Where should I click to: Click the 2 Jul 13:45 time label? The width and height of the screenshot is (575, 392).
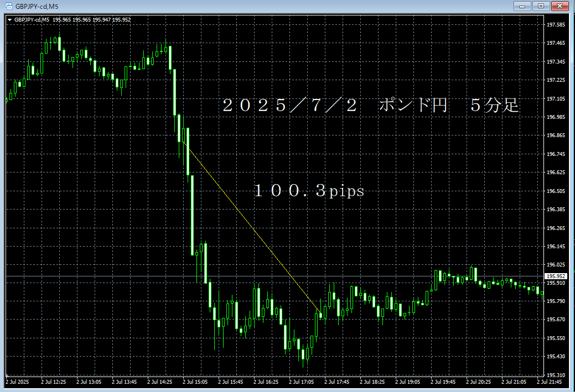pos(125,381)
